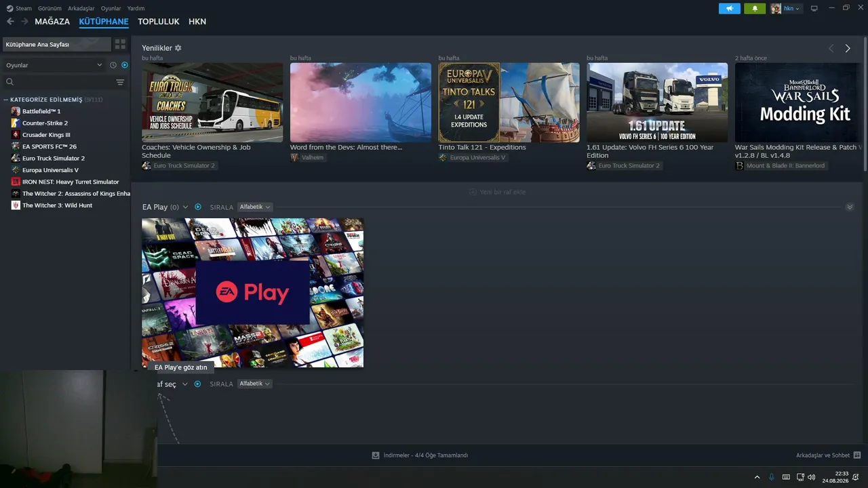Open the microphone tray icon
The image size is (868, 488).
click(x=772, y=477)
